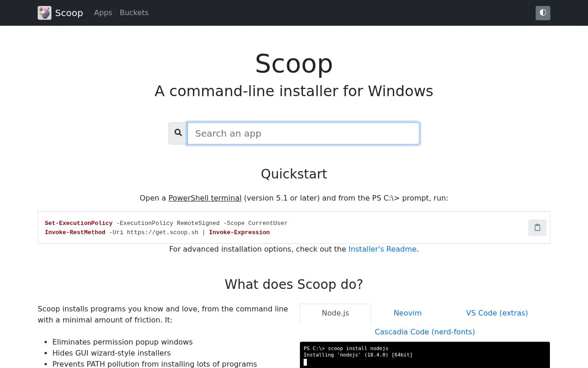This screenshot has height=368, width=588.
Task: Click the Quickstart heading
Action: click(294, 174)
